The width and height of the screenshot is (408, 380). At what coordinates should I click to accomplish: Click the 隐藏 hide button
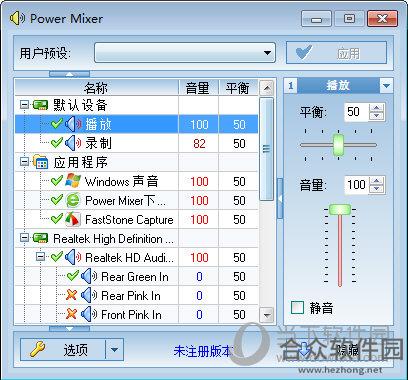337,350
